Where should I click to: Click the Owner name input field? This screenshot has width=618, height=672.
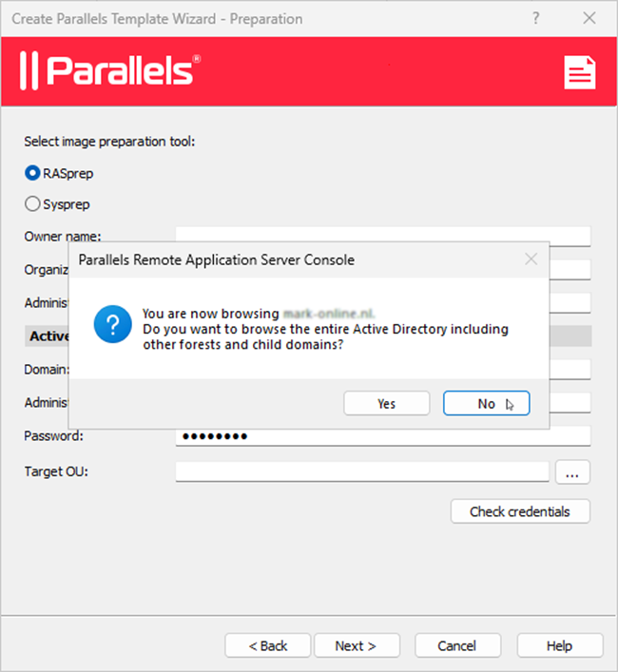382,236
